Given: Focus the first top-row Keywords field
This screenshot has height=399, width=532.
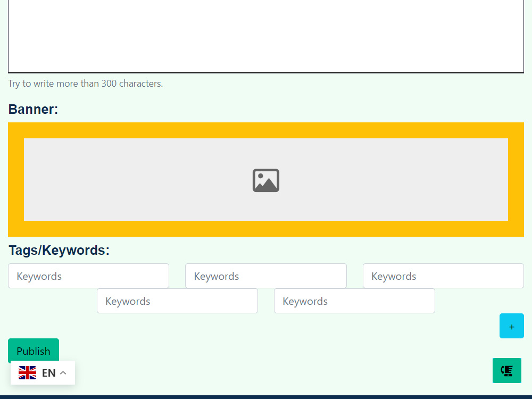Looking at the screenshot, I should point(88,276).
